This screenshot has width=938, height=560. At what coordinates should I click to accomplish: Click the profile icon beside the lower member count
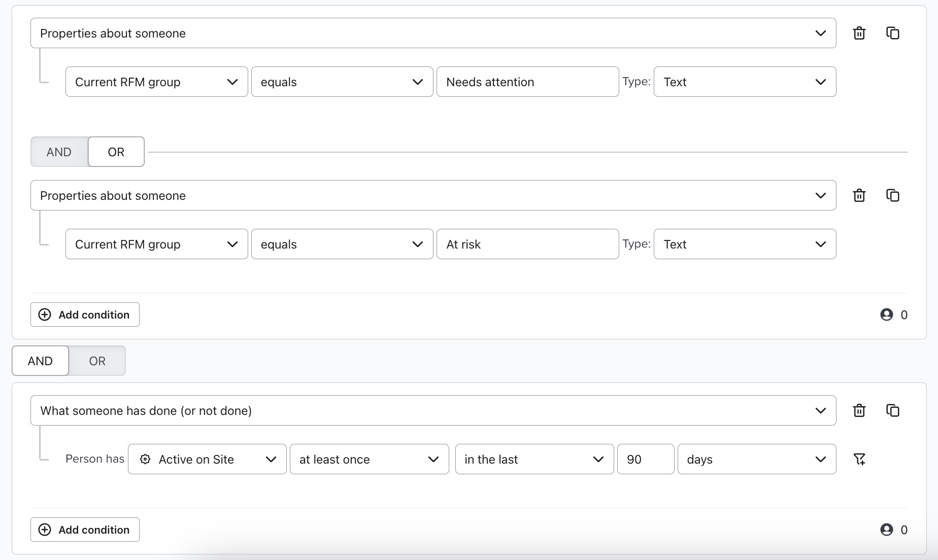tap(886, 530)
